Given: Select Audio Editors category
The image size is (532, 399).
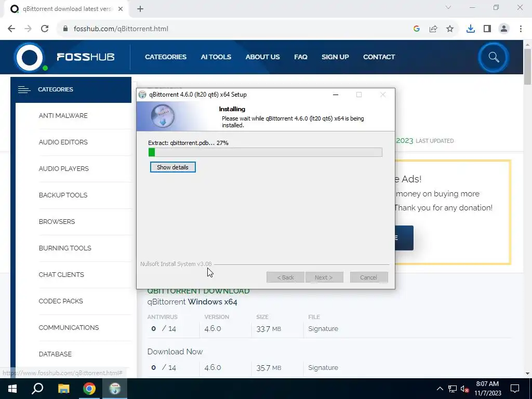Looking at the screenshot, I should click(x=63, y=142).
